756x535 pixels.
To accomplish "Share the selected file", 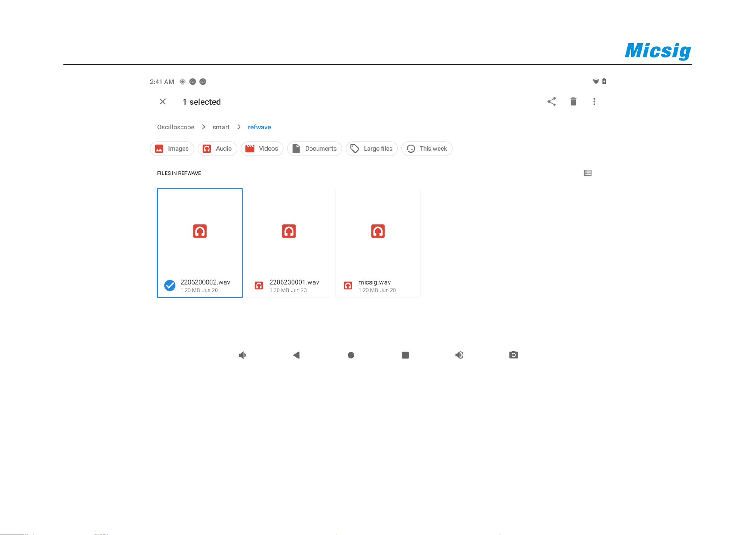I will [x=552, y=101].
